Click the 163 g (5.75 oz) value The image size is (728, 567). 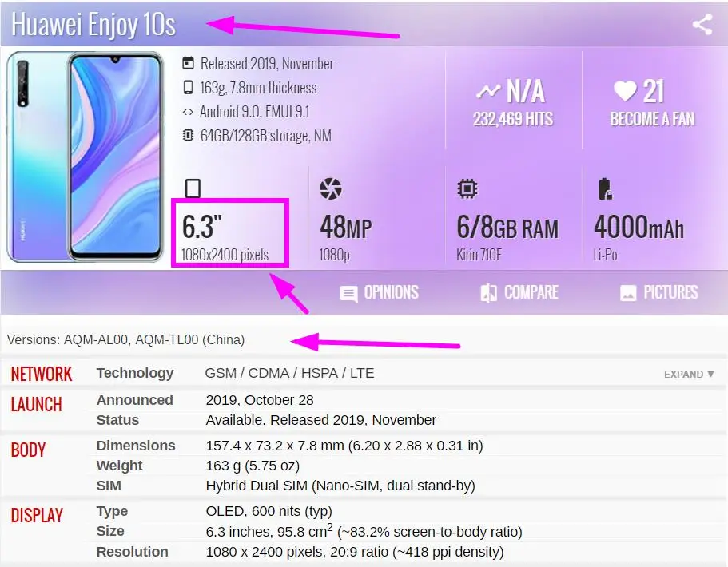tap(253, 466)
